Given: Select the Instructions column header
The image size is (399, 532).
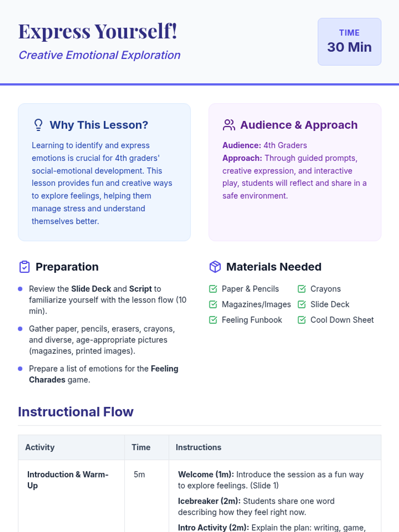Looking at the screenshot, I should tap(275, 448).
